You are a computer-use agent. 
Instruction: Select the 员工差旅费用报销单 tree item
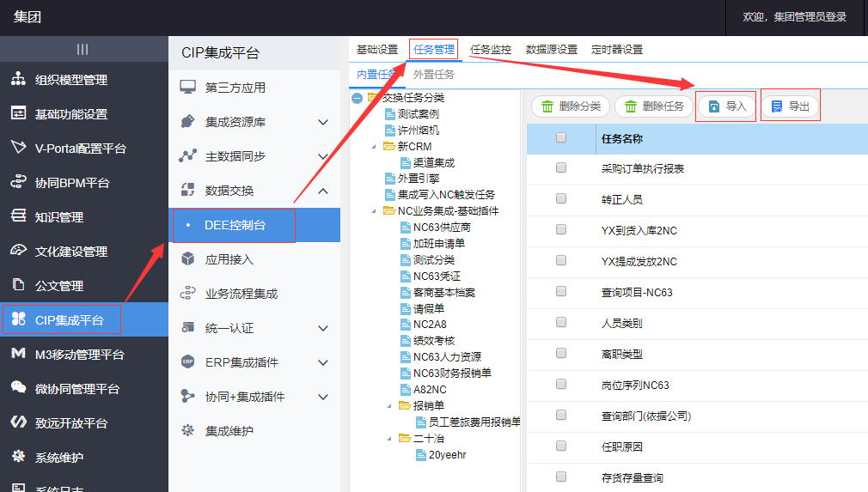(474, 422)
